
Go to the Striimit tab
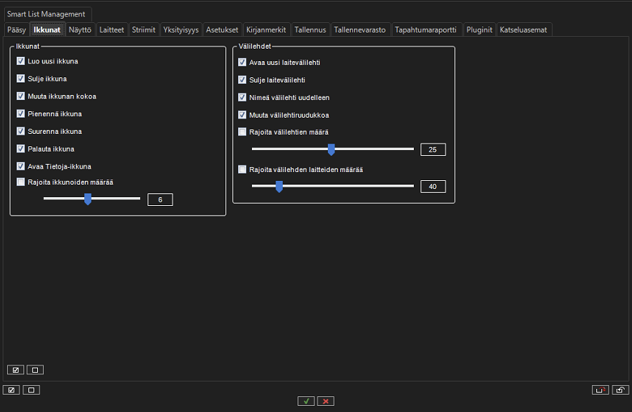143,30
